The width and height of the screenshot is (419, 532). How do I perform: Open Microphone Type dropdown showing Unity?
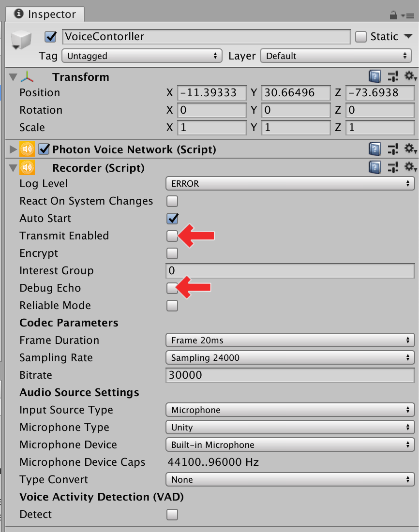pos(290,427)
